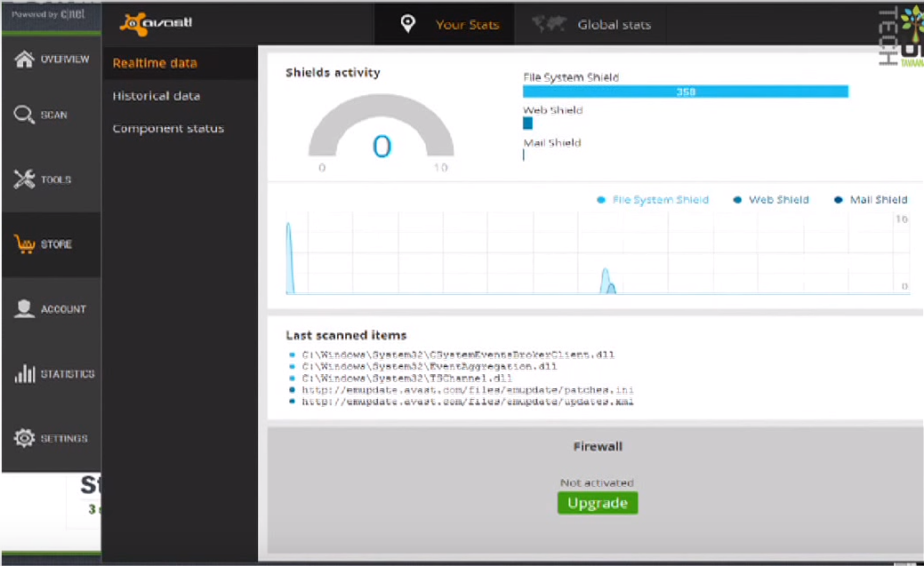The height and width of the screenshot is (566, 924).
Task: Toggle Mail Shield legend series
Action: [x=871, y=200]
